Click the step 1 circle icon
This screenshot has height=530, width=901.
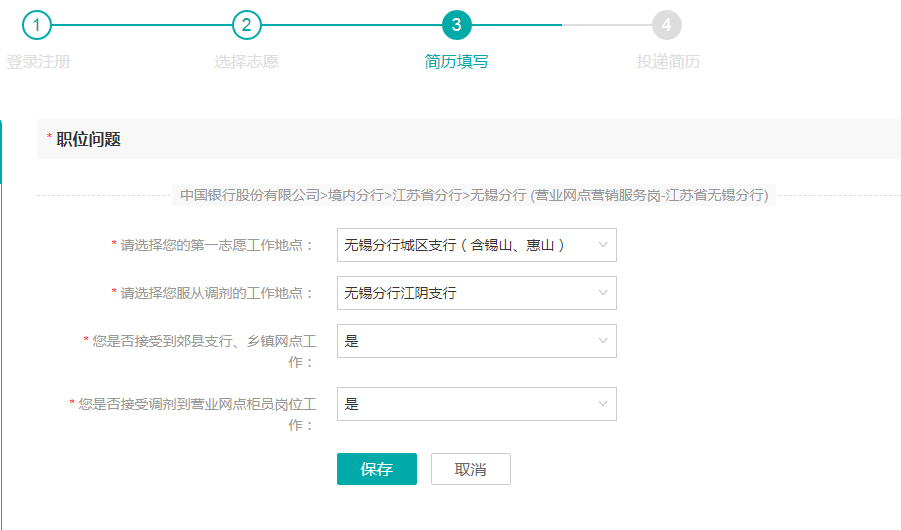37,24
